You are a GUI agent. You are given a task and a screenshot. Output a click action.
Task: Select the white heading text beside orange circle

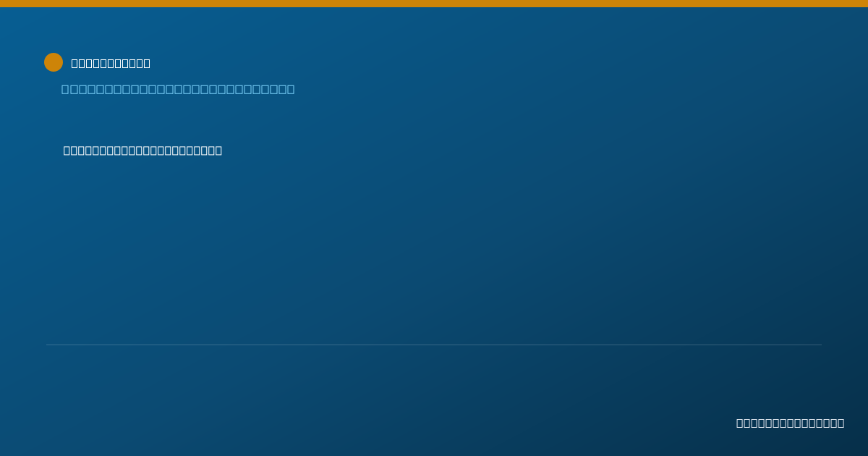click(x=111, y=63)
